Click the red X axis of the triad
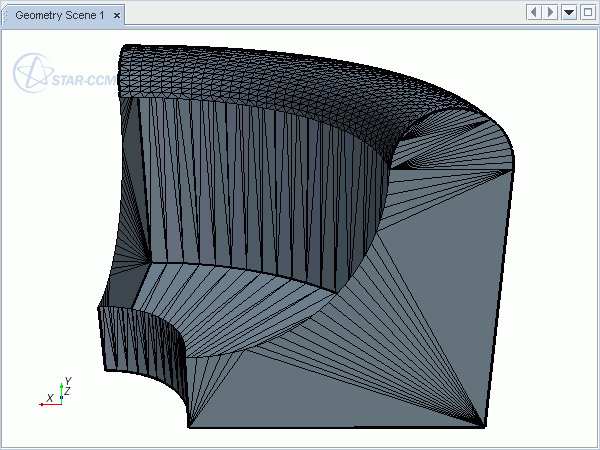This screenshot has width=600, height=450. coord(48,402)
